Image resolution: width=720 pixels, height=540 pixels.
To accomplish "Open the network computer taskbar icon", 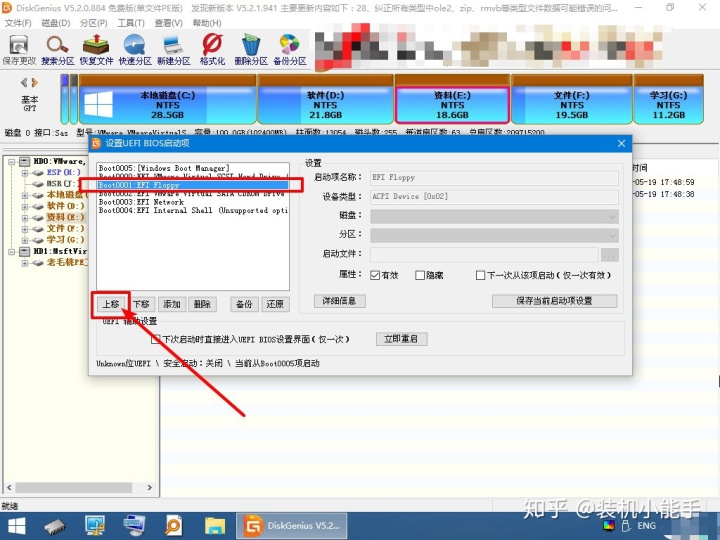I will [135, 526].
